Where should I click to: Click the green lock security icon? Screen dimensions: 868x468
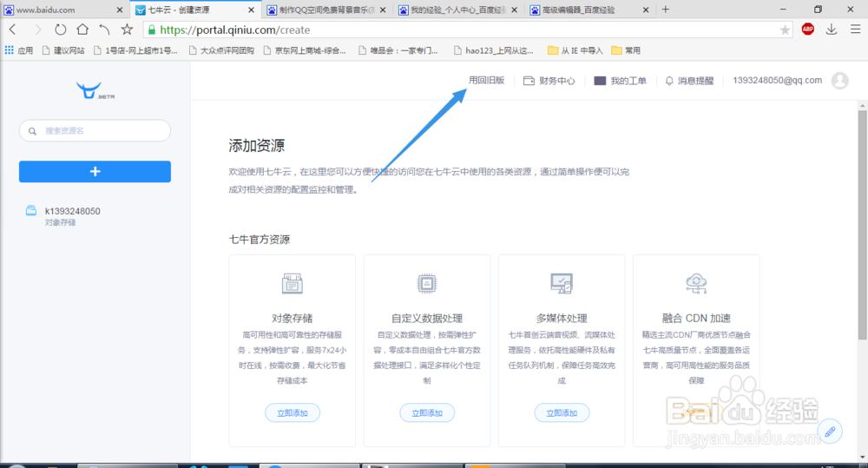tap(152, 30)
